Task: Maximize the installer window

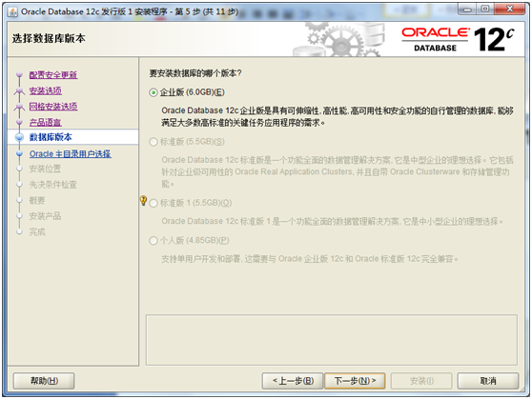Action: (485, 10)
